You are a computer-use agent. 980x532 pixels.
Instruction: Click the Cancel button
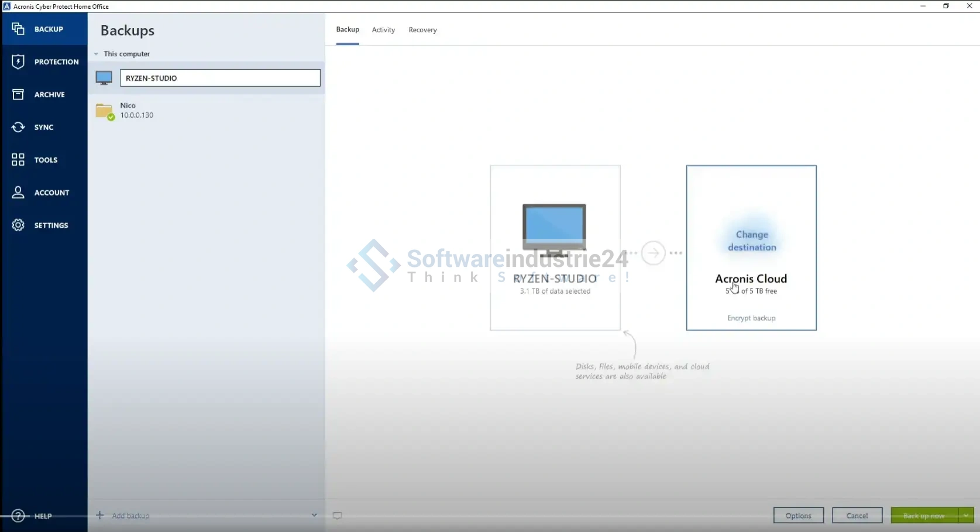[857, 516]
